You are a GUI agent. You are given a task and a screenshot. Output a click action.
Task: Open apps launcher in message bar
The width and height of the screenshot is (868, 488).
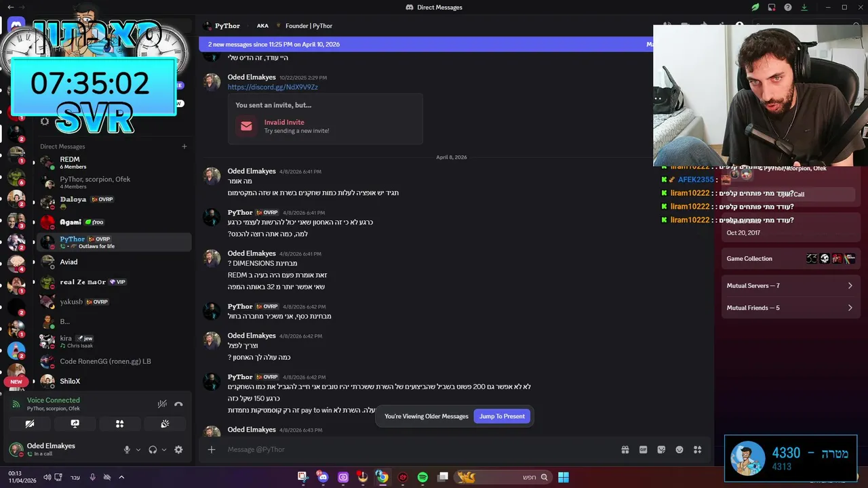697,449
